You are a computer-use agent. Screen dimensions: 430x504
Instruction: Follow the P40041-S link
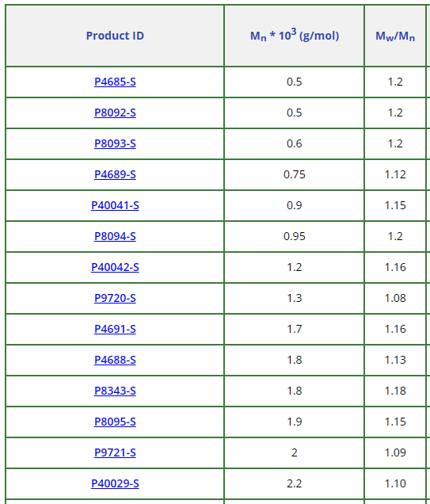(115, 205)
